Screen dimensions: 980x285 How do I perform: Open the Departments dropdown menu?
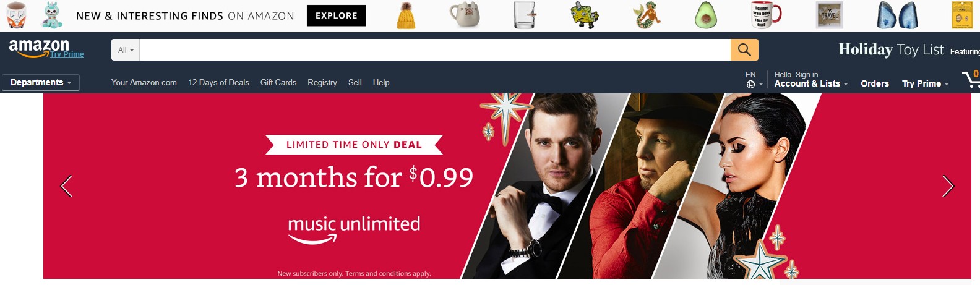pyautogui.click(x=41, y=82)
